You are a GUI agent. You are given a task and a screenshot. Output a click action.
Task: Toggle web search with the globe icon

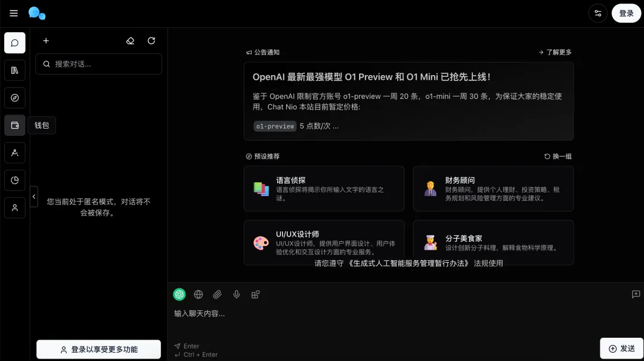click(x=199, y=294)
